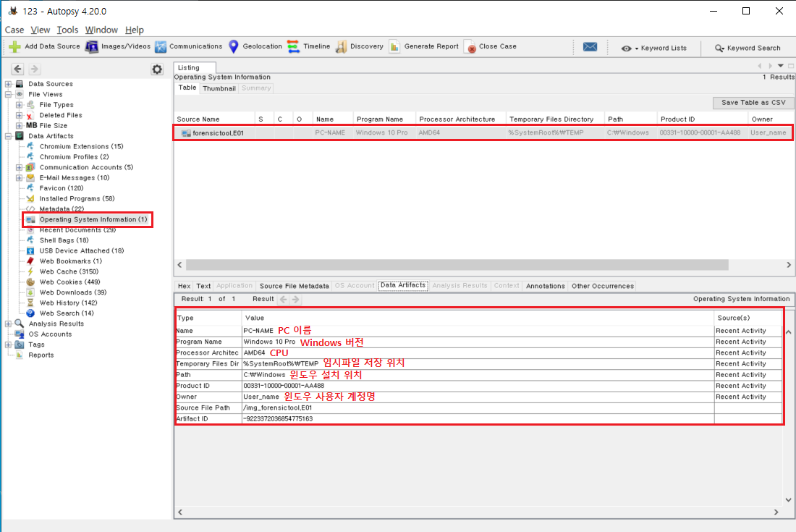796x532 pixels.
Task: Switch to the Text content tab
Action: click(x=203, y=286)
